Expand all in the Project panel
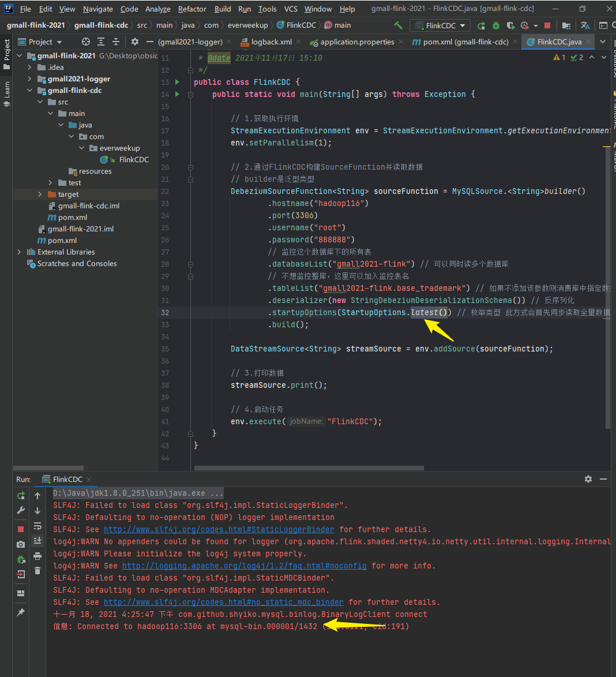The image size is (616, 677). (101, 42)
